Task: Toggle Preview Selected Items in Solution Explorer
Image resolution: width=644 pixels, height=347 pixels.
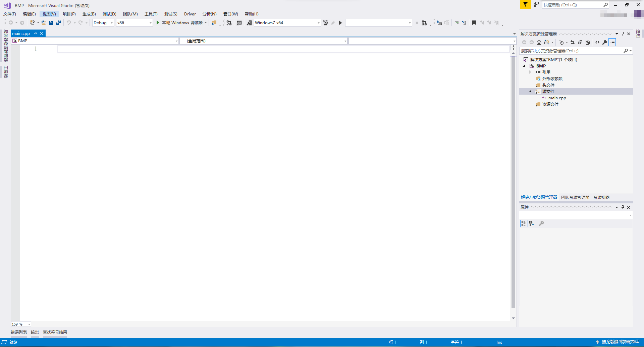Action: point(612,42)
